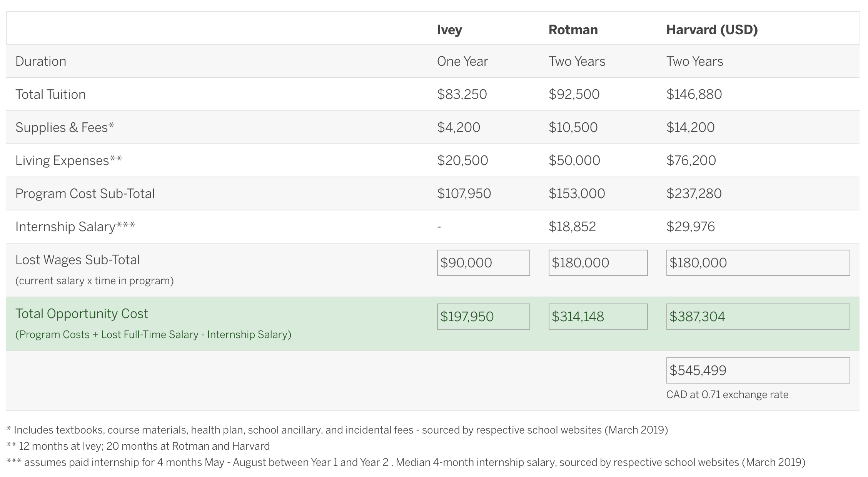868x477 pixels.
Task: Click the Supplies & Fees row label
Action: click(x=65, y=127)
